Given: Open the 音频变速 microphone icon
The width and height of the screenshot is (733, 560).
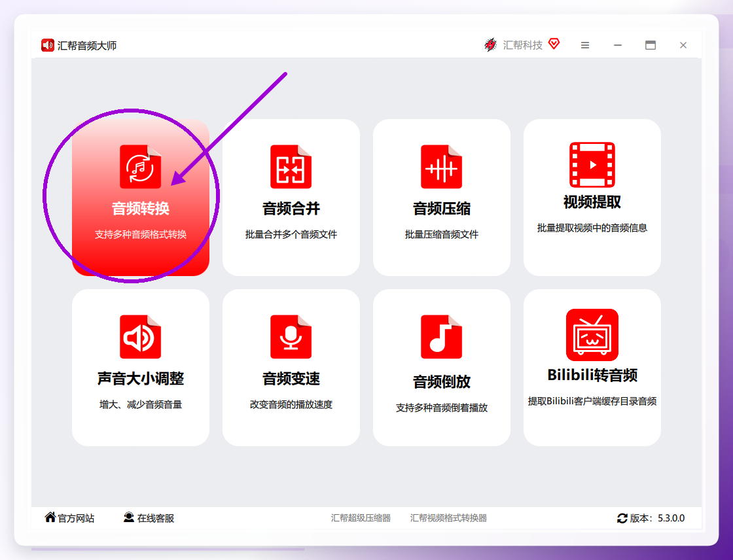Looking at the screenshot, I should coord(291,336).
